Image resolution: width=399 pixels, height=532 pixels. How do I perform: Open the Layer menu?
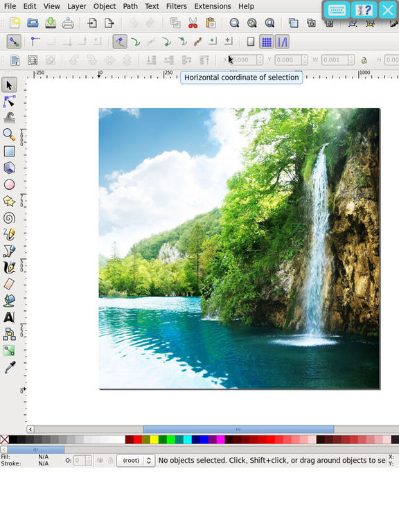pos(77,6)
